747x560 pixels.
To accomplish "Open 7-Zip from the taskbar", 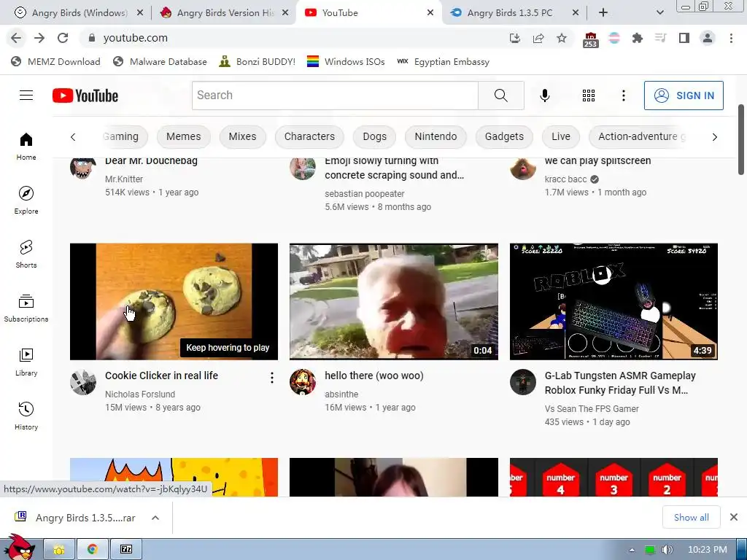I will 126,549.
